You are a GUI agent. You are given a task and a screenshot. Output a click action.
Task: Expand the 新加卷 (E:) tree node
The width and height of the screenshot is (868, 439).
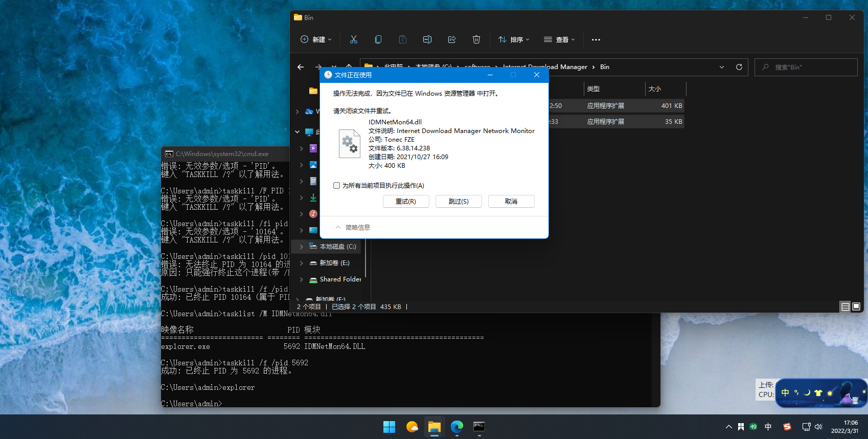tap(302, 263)
